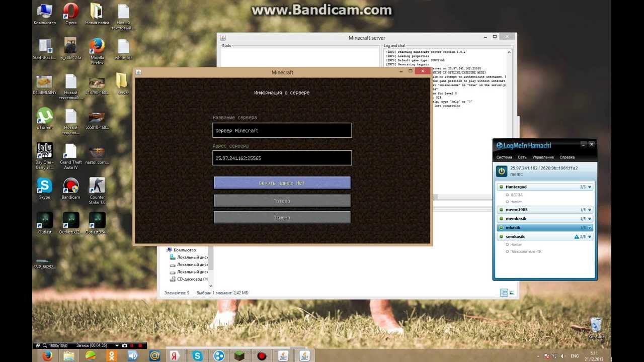
Task: Open Opera desktop shortcut
Action: [x=71, y=14]
